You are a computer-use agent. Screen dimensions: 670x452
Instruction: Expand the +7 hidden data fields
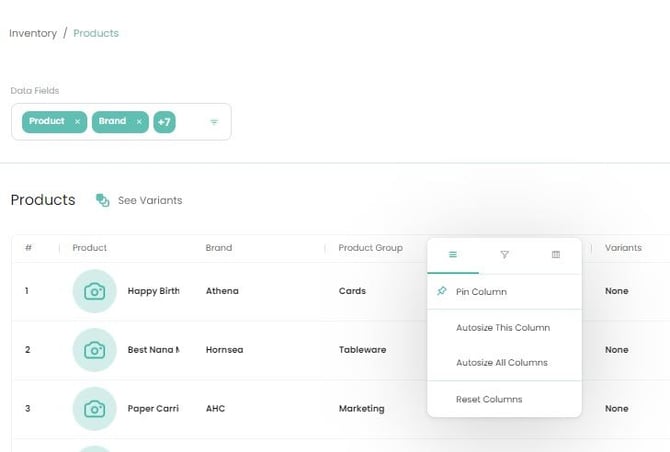[164, 122]
